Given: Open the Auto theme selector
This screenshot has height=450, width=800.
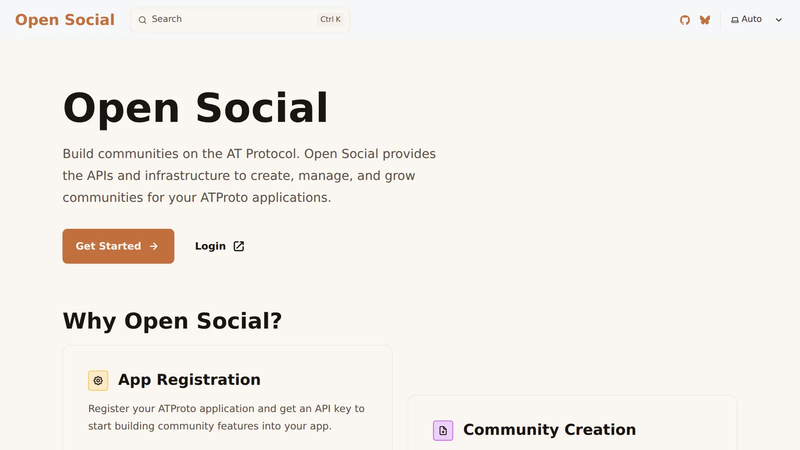Looking at the screenshot, I should [757, 19].
